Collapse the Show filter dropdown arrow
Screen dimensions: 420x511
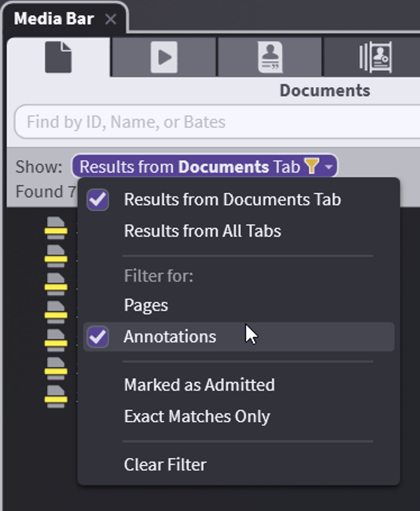[329, 167]
